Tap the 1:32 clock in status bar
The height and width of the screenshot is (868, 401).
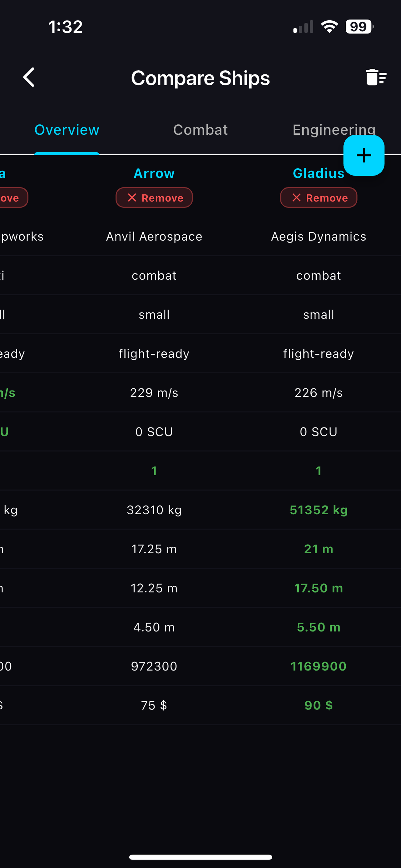click(65, 27)
